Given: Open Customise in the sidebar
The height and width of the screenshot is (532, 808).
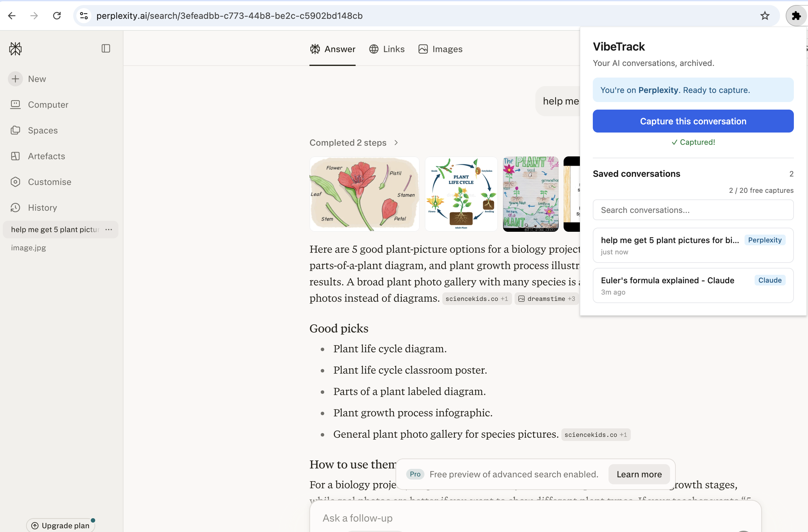Looking at the screenshot, I should pyautogui.click(x=41, y=182).
